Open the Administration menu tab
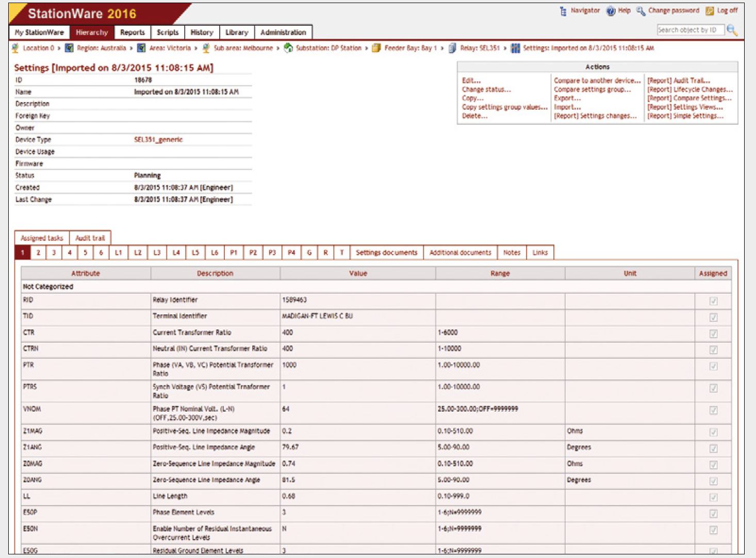The width and height of the screenshot is (756, 558). tap(283, 32)
